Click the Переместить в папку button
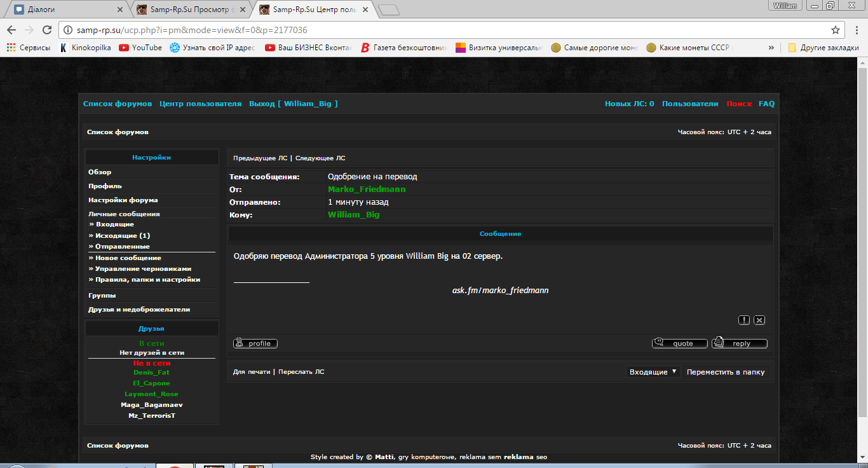 [x=726, y=372]
